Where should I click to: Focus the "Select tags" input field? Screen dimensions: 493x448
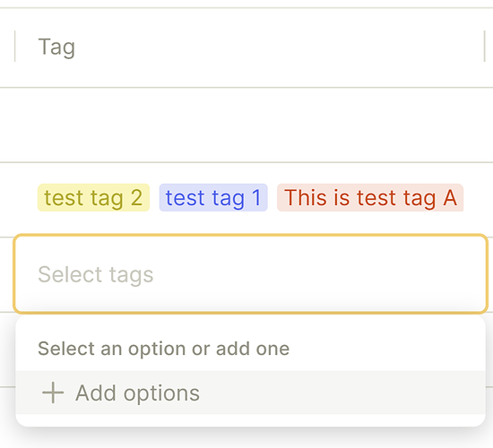(251, 274)
